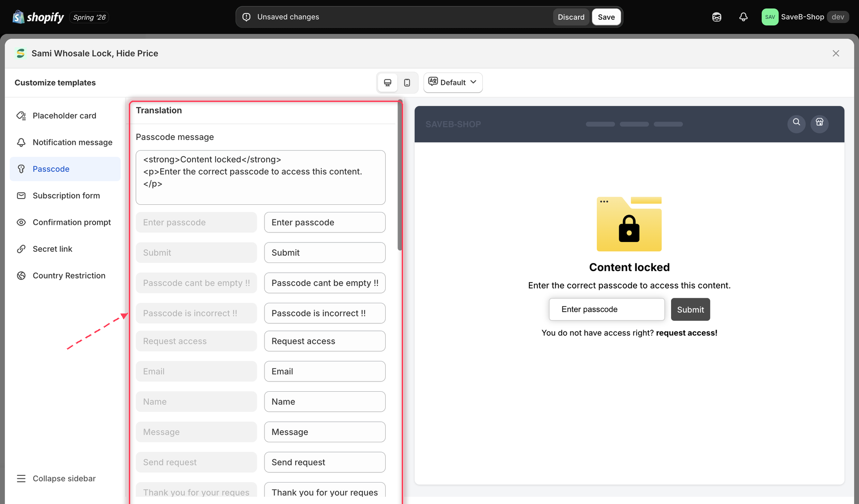Edit Passcode is incorrect translation
The width and height of the screenshot is (859, 504).
point(325,313)
